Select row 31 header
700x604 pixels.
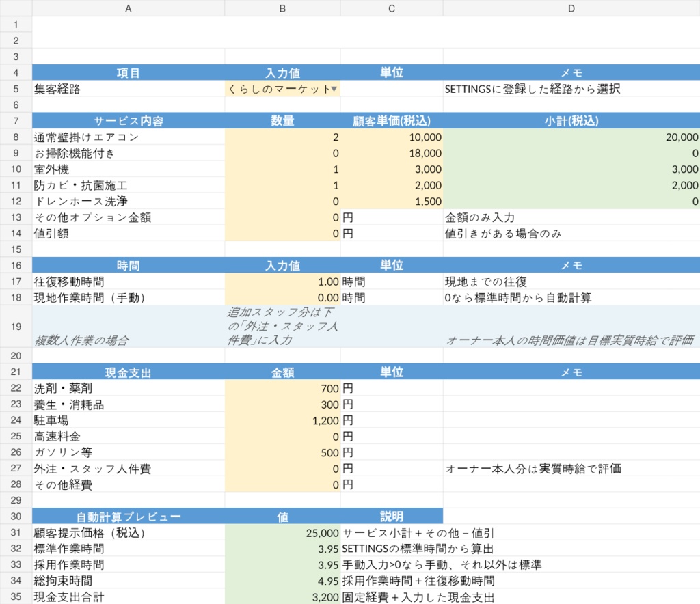(16, 532)
